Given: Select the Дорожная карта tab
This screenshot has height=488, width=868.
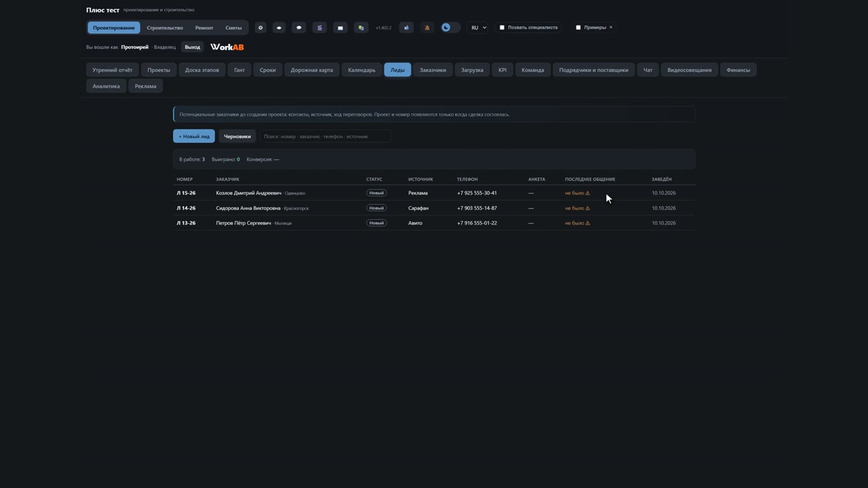Looking at the screenshot, I should 312,70.
